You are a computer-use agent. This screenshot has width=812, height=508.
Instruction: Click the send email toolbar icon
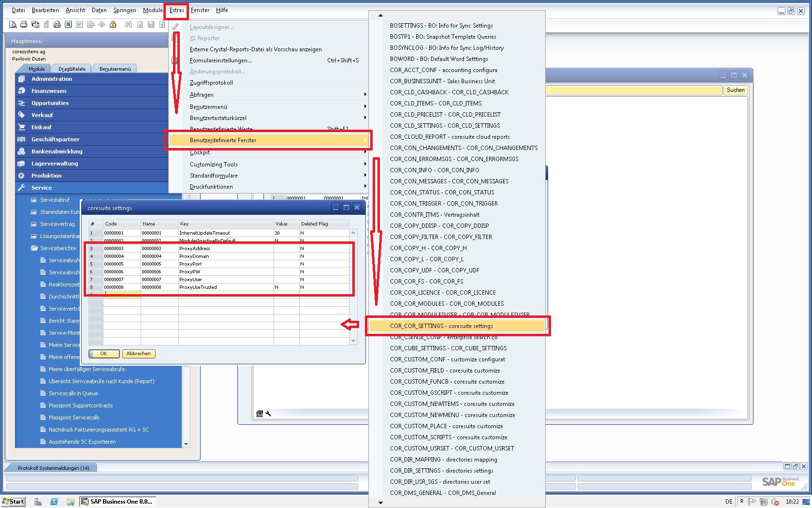tap(35, 24)
